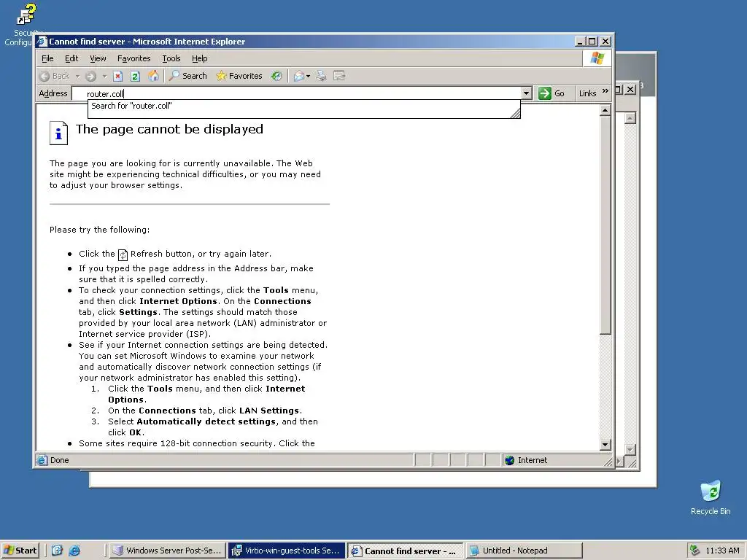
Task: Click the Refresh icon in page instructions
Action: (x=123, y=254)
